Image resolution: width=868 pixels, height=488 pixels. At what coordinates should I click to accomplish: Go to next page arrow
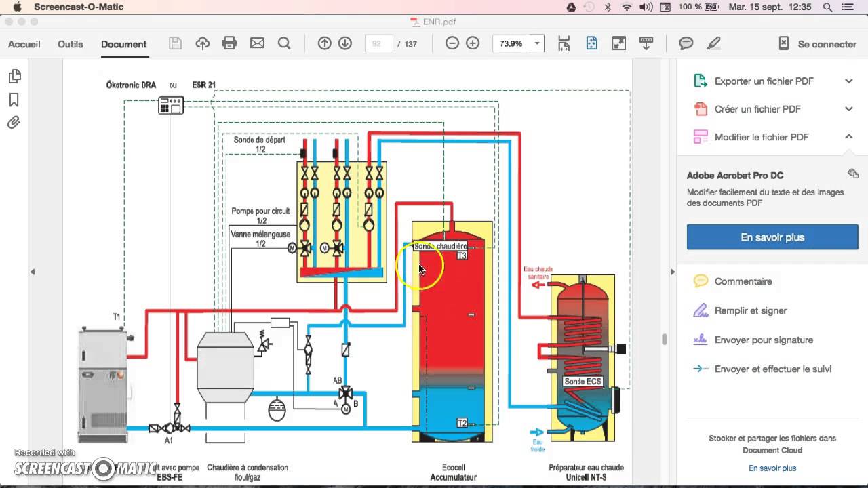point(345,43)
